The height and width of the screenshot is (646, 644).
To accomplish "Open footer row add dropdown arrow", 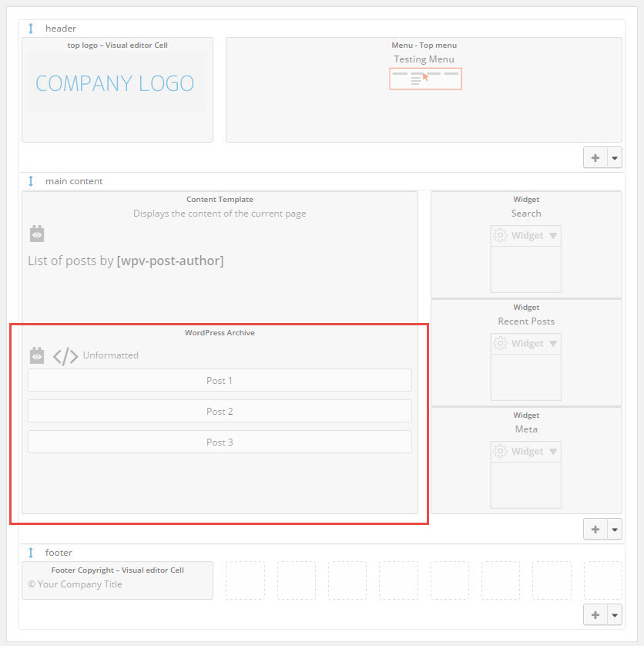I will click(615, 615).
